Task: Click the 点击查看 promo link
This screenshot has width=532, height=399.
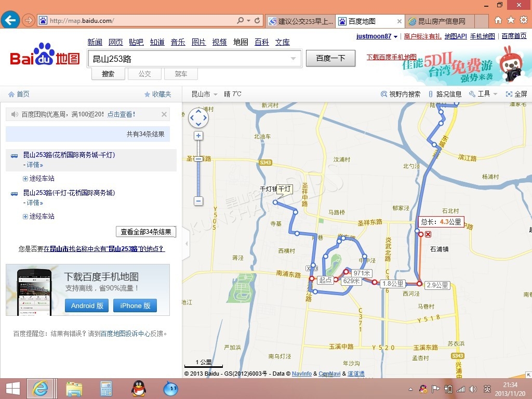Action: coord(121,114)
